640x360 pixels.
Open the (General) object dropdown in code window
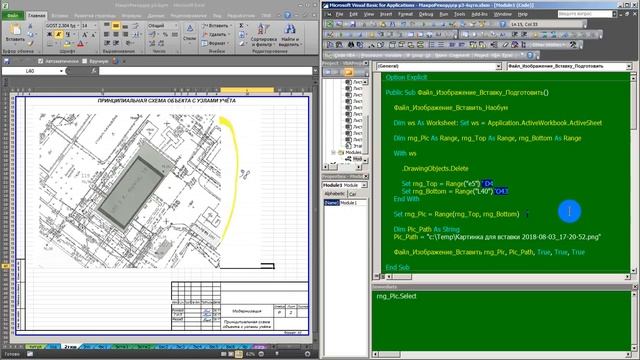498,66
